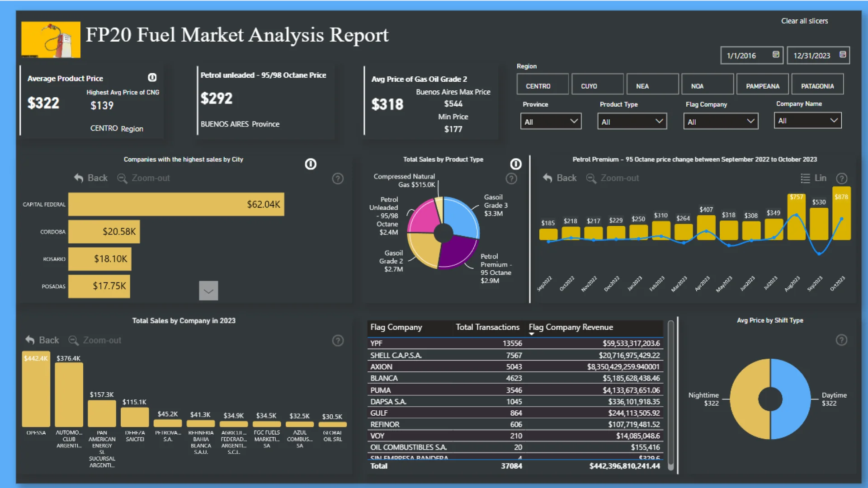Click Zoom-out magnifier in Petrol Premium chart
868x488 pixels.
591,178
